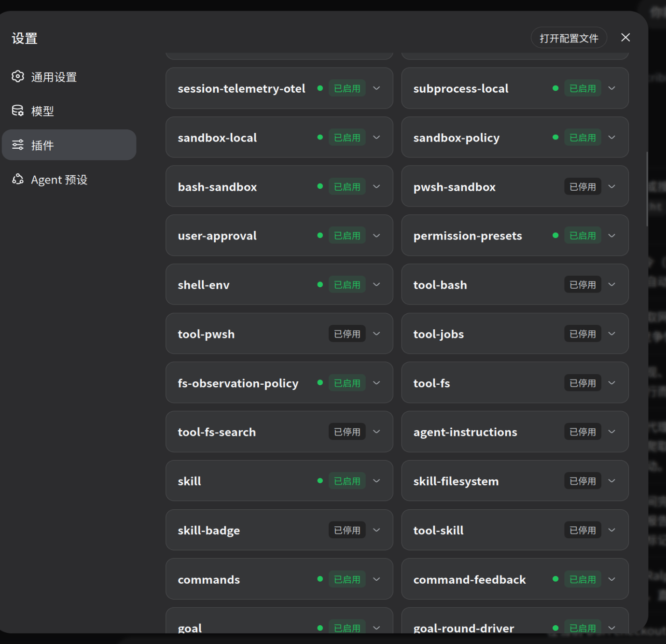This screenshot has width=666, height=644.
Task: Expand the subprocess-local chevron
Action: [x=612, y=88]
